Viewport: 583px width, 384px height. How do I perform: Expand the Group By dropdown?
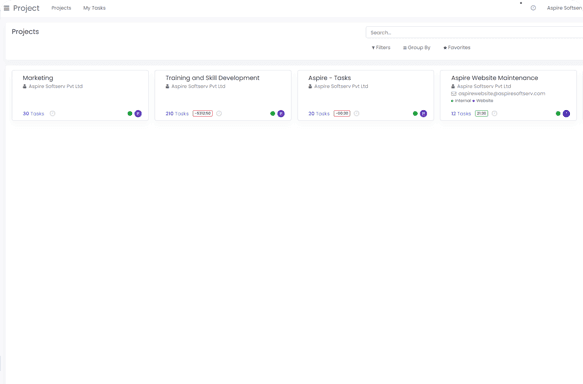click(417, 48)
